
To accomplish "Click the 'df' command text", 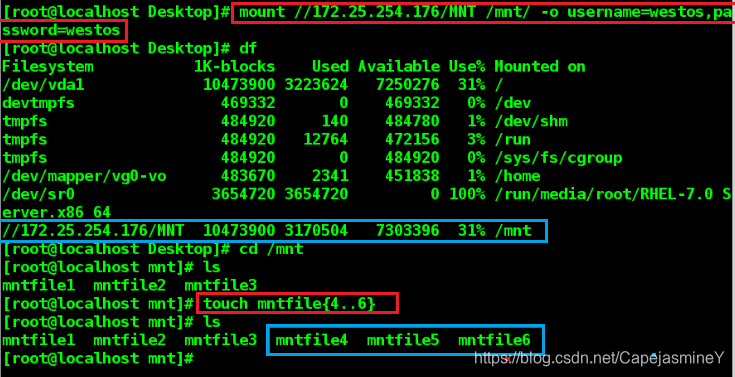I will tap(248, 49).
